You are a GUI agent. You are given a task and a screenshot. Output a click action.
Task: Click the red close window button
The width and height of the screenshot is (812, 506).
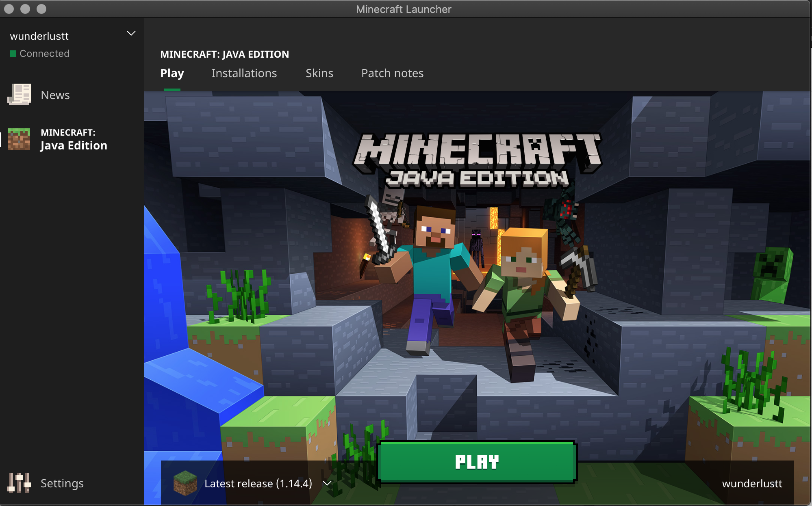coord(9,9)
